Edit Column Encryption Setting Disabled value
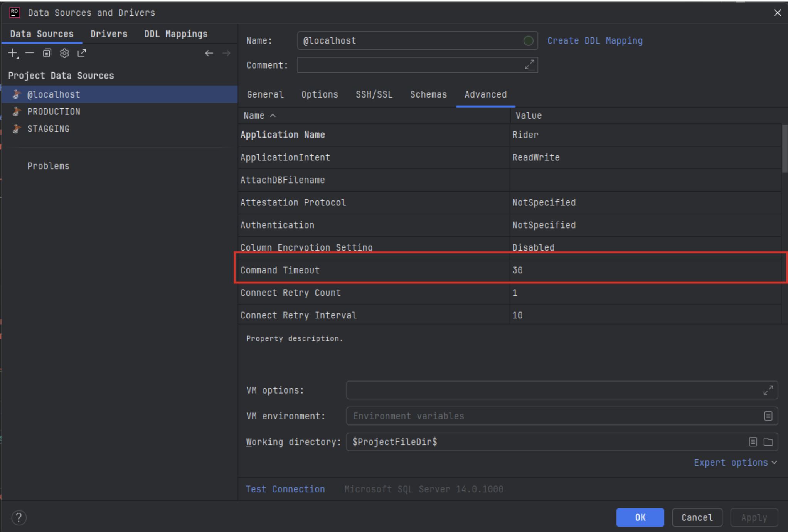 [646, 247]
